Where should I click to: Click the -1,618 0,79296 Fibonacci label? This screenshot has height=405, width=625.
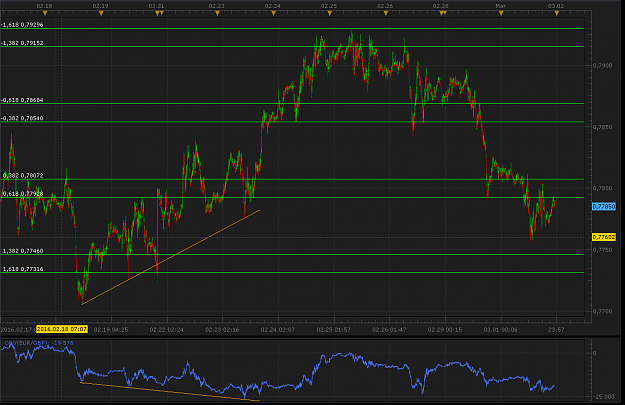(x=22, y=25)
